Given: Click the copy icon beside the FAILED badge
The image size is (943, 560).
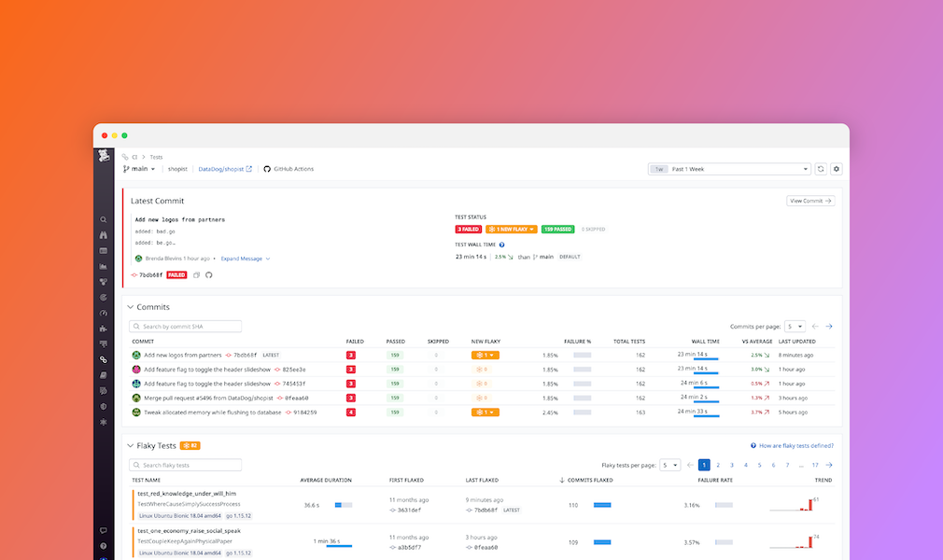Looking at the screenshot, I should coord(196,274).
